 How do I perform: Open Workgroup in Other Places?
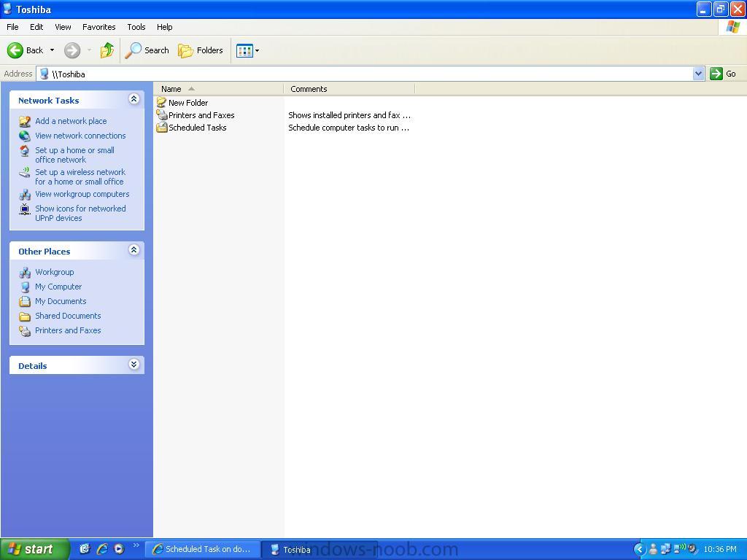coord(54,272)
